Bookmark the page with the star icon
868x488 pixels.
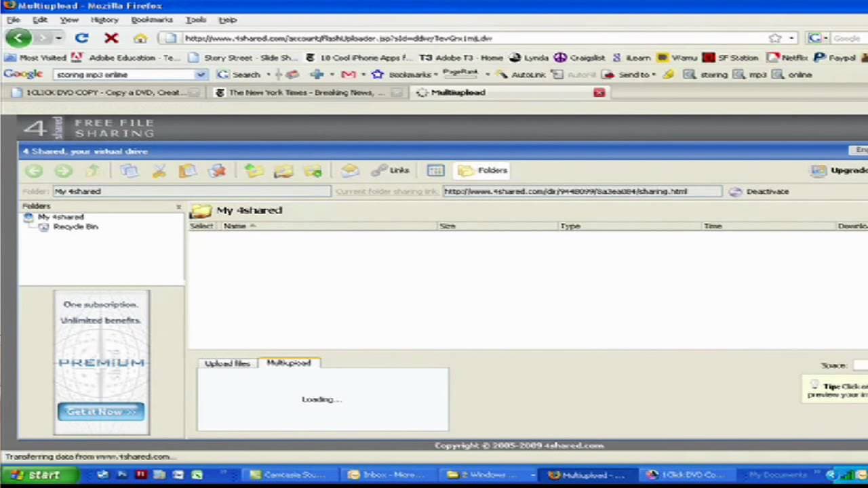[775, 38]
